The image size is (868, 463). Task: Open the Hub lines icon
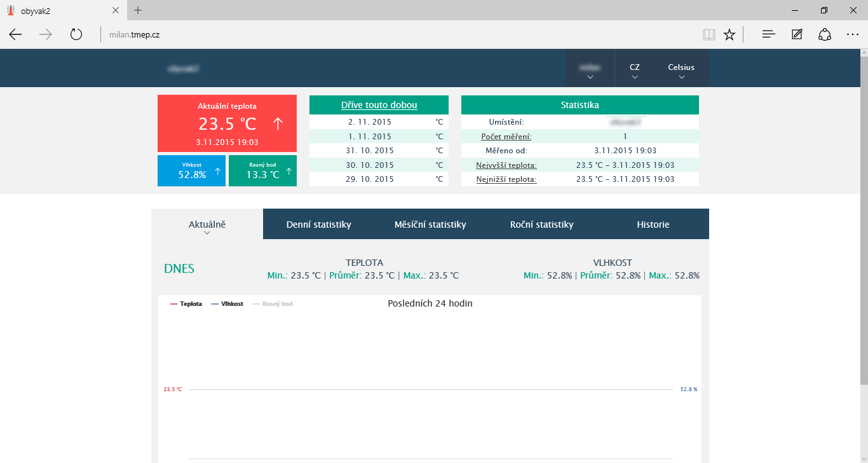tap(768, 34)
